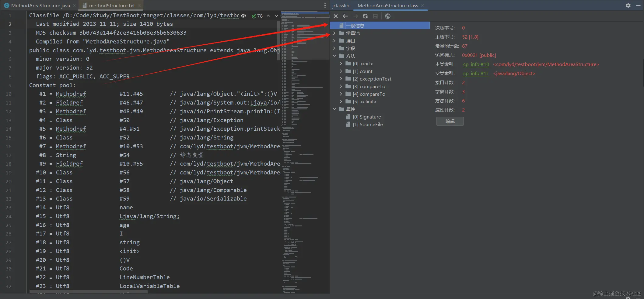Click the forward arrow in jclasslib toolbar
Image resolution: width=644 pixels, height=299 pixels.
click(355, 16)
